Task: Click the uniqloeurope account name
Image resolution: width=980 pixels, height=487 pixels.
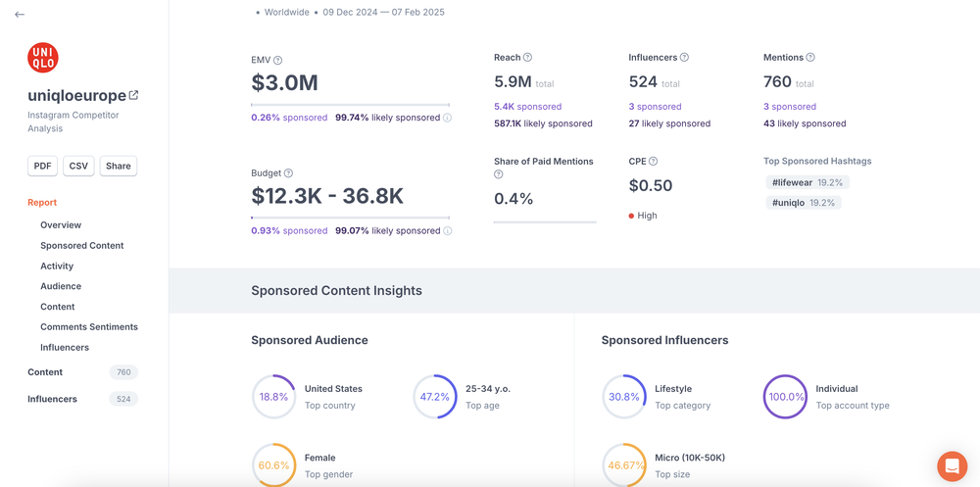Action: pos(76,96)
